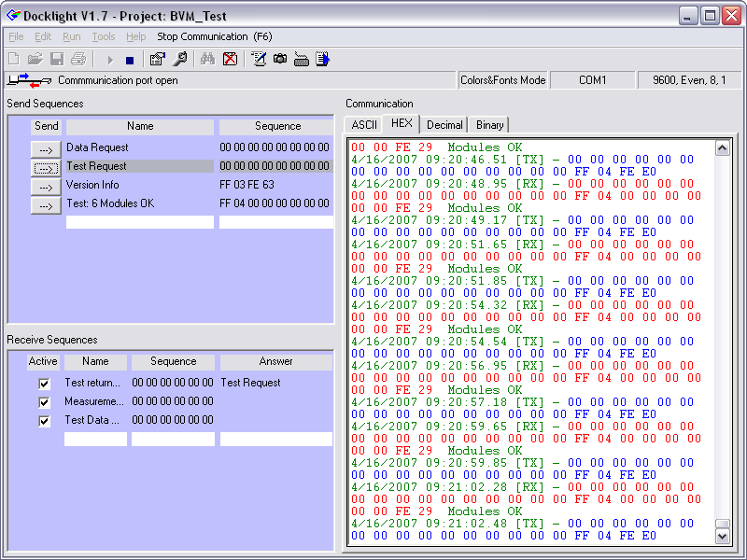Screen dimensions: 747x560
Task: Click the empty Sequence field in Send Sequences
Action: point(275,222)
